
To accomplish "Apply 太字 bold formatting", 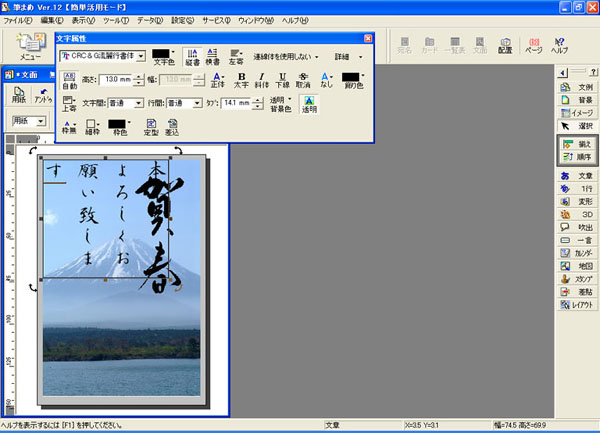I will (241, 80).
